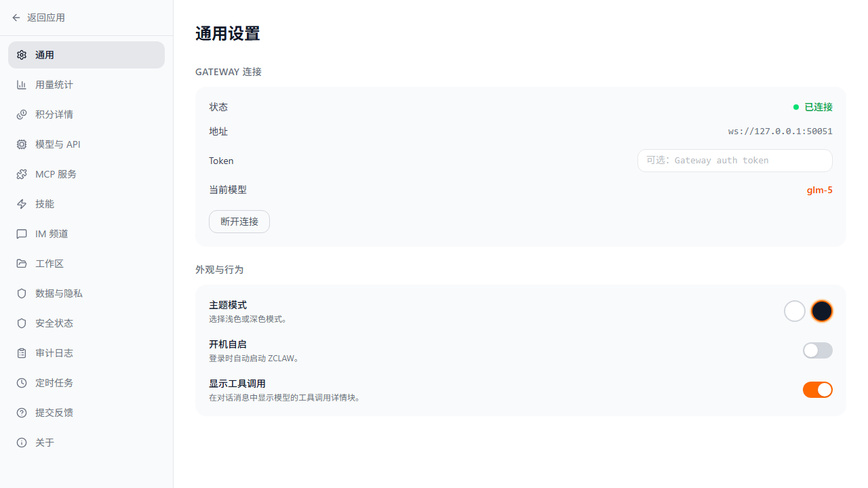Image resolution: width=868 pixels, height=488 pixels.
Task: Click the gear icon for 通用
Action: click(22, 55)
